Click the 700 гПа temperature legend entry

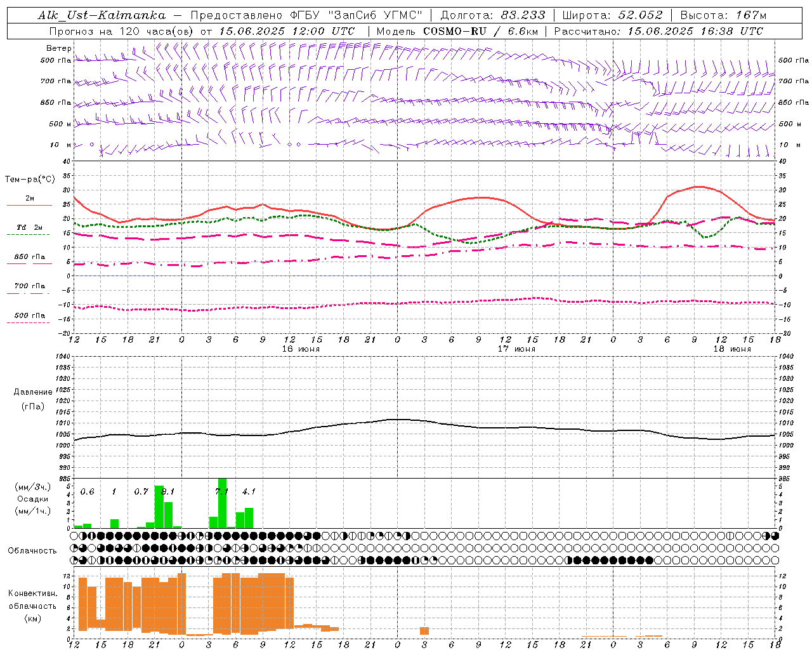[x=30, y=286]
